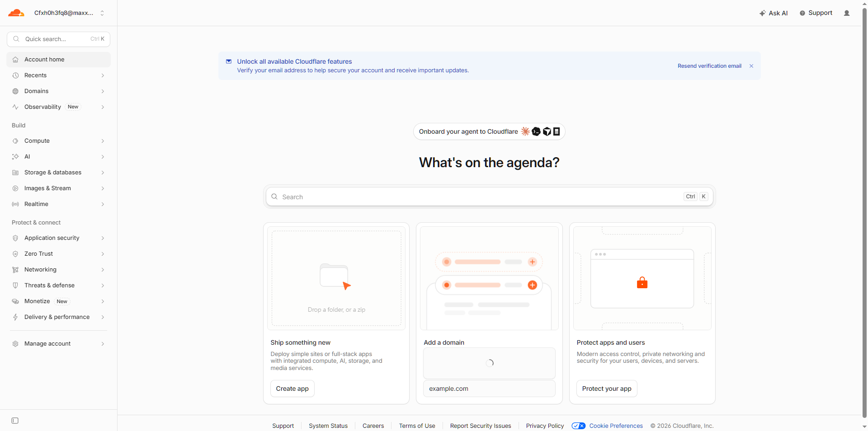
Task: Click the AI sparkle icon in sidebar
Action: [x=15, y=157]
